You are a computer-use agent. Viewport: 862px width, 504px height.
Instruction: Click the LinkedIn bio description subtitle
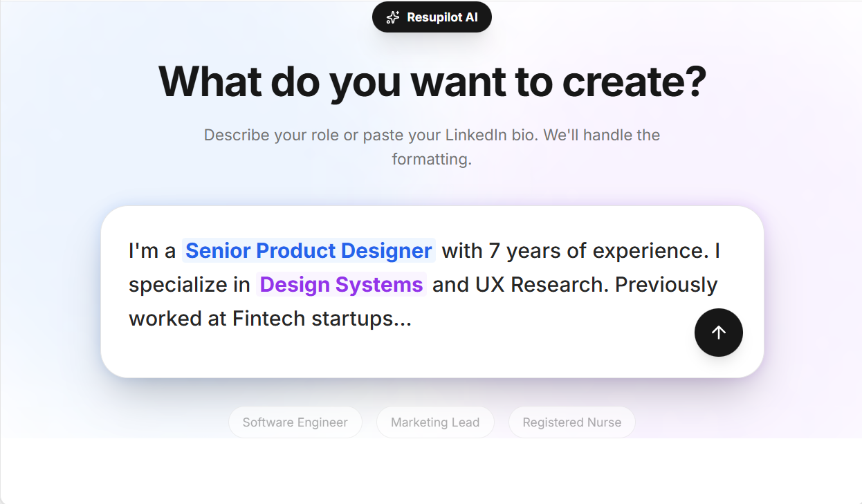[432, 147]
